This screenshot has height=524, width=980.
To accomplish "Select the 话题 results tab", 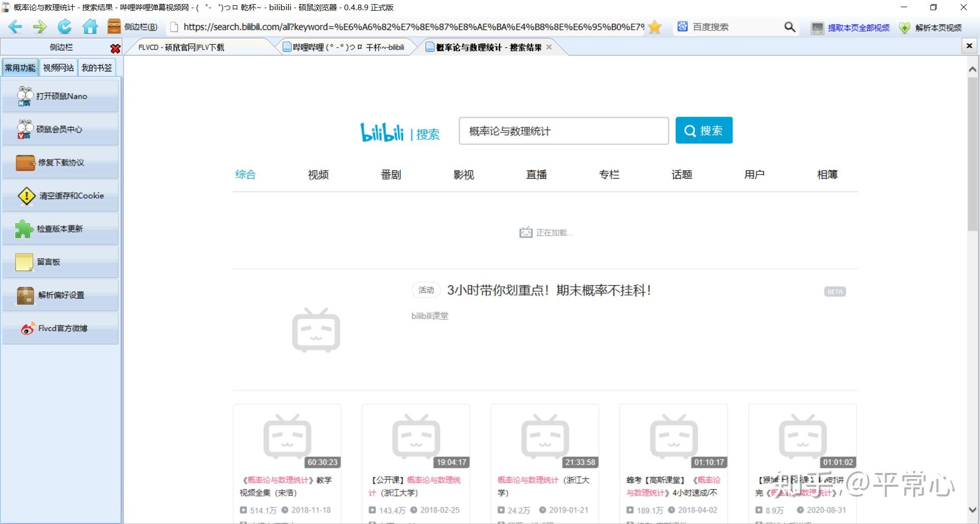I will coord(682,174).
